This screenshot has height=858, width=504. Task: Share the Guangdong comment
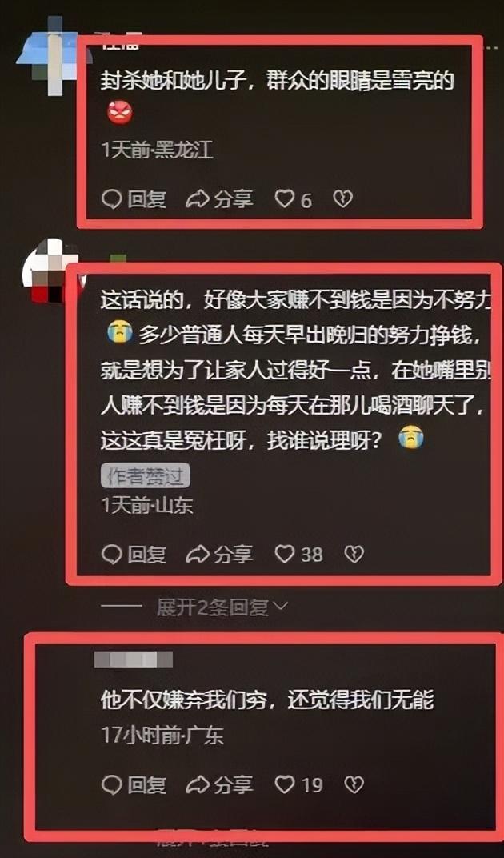219,785
